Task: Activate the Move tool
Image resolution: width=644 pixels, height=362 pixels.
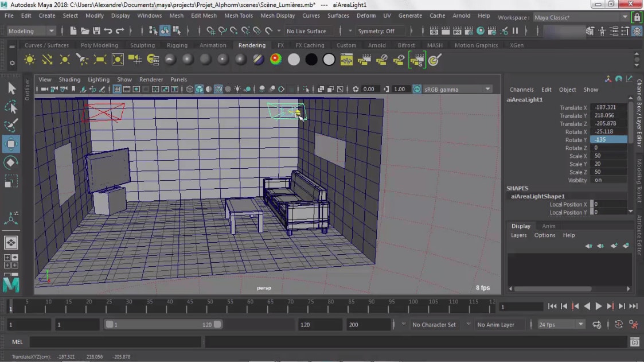Action: (x=11, y=144)
